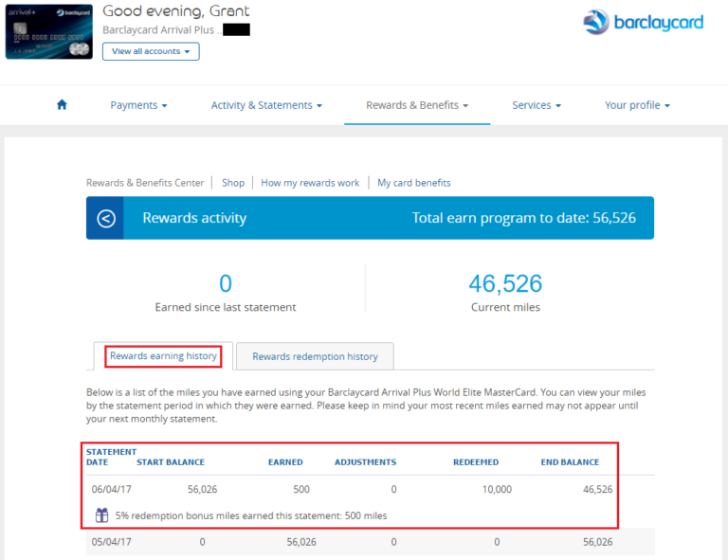The height and width of the screenshot is (560, 728).
Task: Click the Arrival Plus card image
Action: [x=48, y=32]
